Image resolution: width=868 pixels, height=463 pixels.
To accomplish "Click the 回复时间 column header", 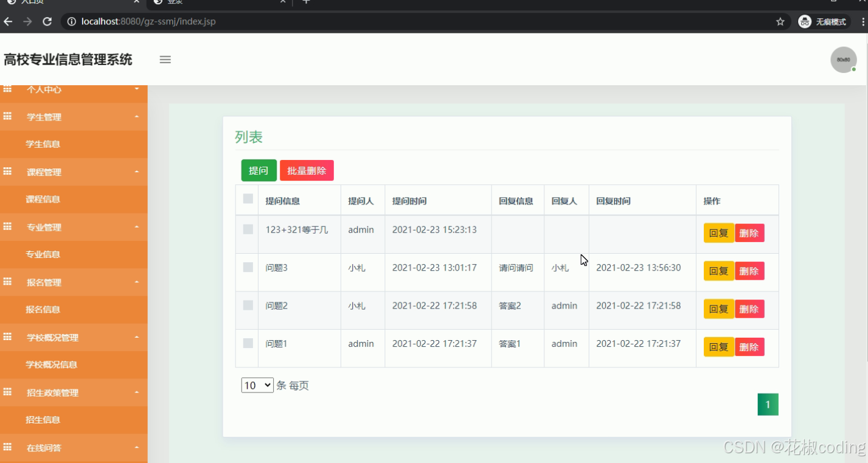I will 613,201.
